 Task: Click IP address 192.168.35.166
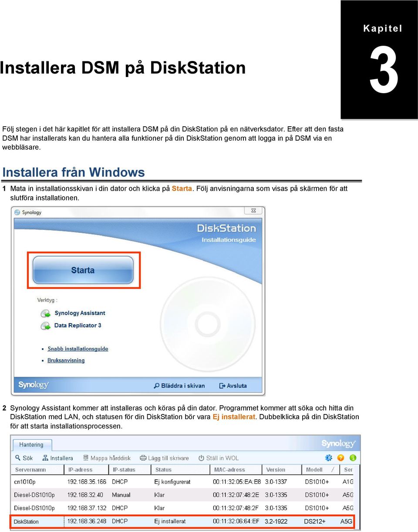[87, 482]
